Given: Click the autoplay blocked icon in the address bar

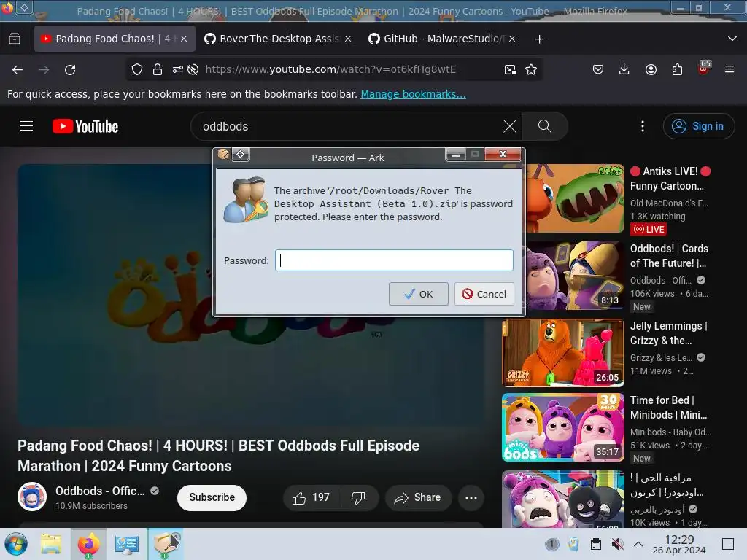Looking at the screenshot, I should (x=193, y=69).
